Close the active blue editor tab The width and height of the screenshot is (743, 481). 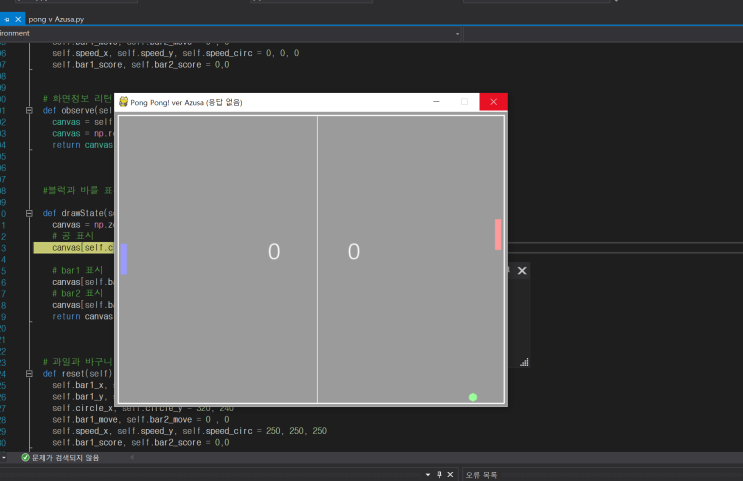(18, 19)
